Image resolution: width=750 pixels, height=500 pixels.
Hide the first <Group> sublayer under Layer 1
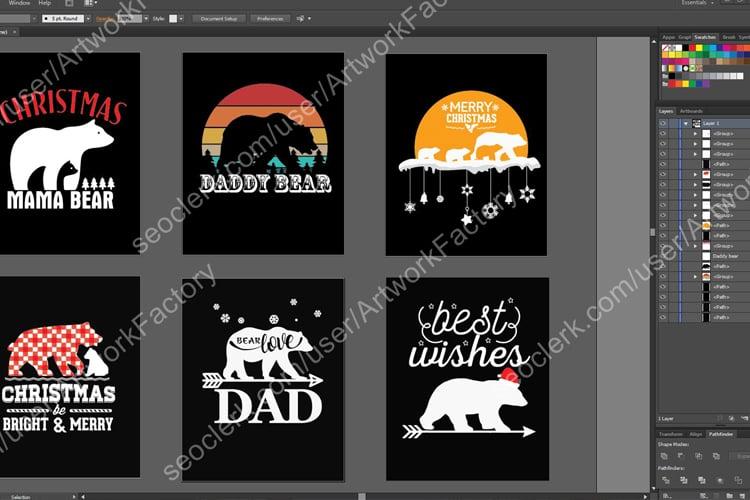tap(663, 133)
